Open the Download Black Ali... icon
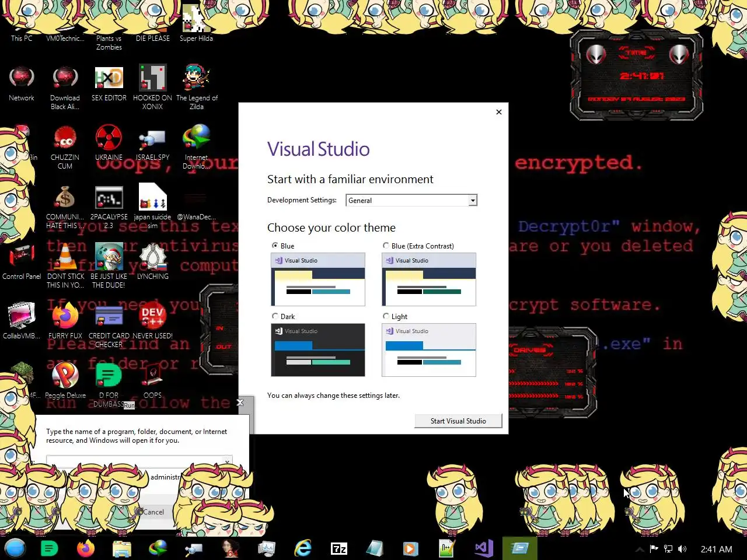The image size is (747, 560). tap(65, 87)
